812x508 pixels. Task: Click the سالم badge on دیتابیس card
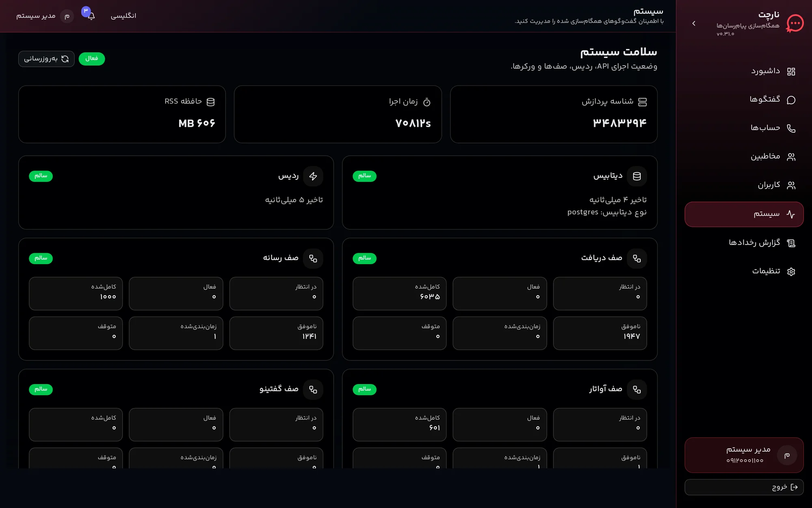click(365, 176)
